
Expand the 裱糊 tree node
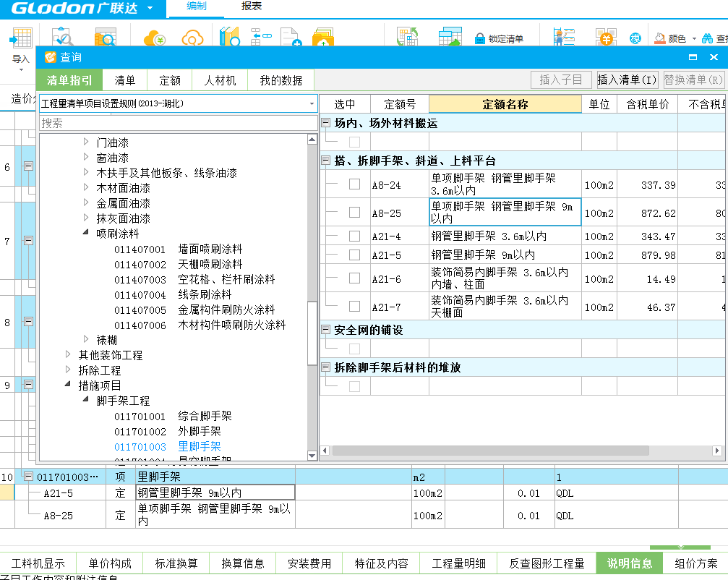coord(86,339)
